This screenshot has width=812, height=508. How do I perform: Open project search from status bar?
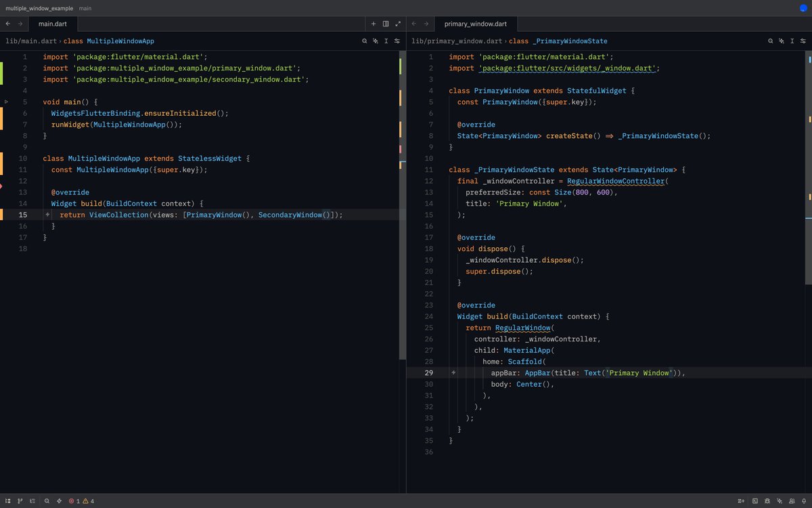(47, 501)
